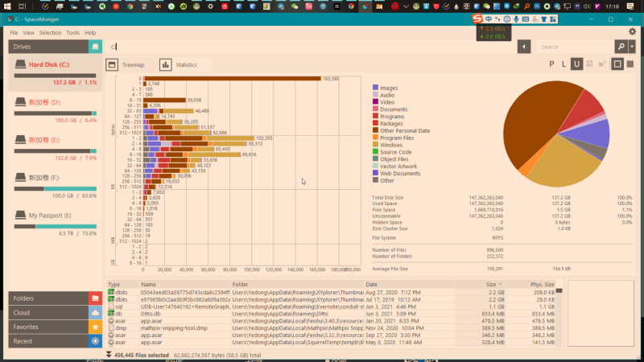This screenshot has height=362, width=644.
Task: Sort file list by Folder column
Action: (297, 285)
